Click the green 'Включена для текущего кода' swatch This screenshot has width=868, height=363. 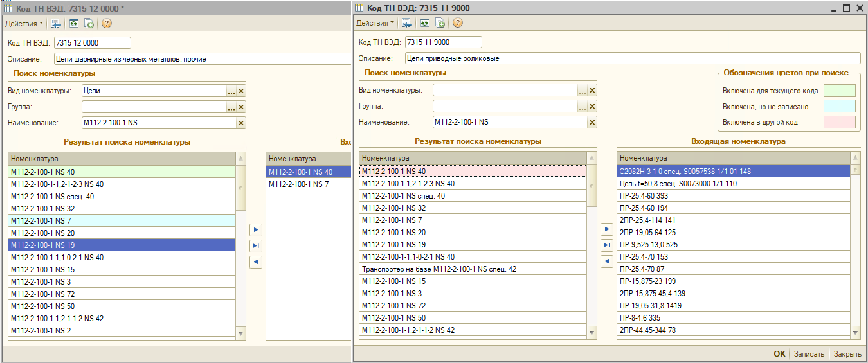point(840,91)
